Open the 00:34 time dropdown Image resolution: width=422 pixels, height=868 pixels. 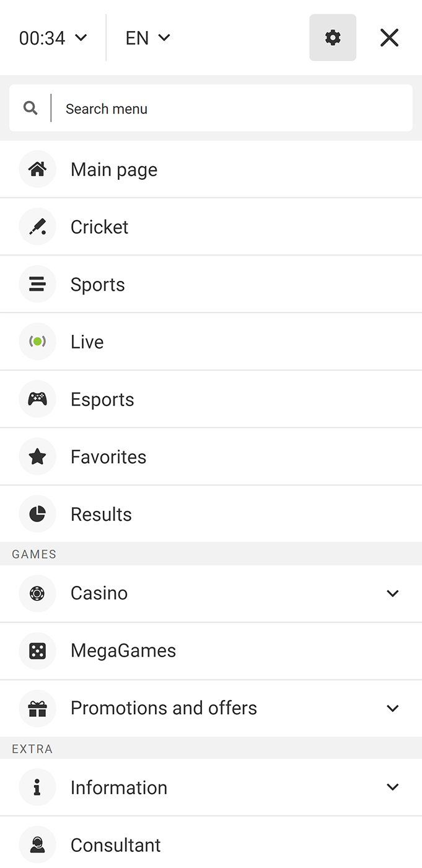pyautogui.click(x=53, y=38)
